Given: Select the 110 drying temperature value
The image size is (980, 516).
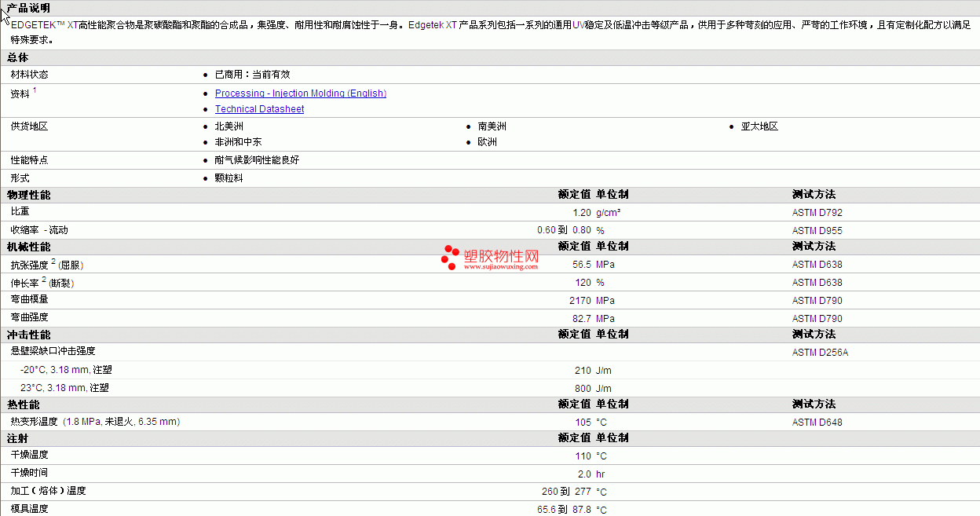Looking at the screenshot, I should click(x=582, y=456).
